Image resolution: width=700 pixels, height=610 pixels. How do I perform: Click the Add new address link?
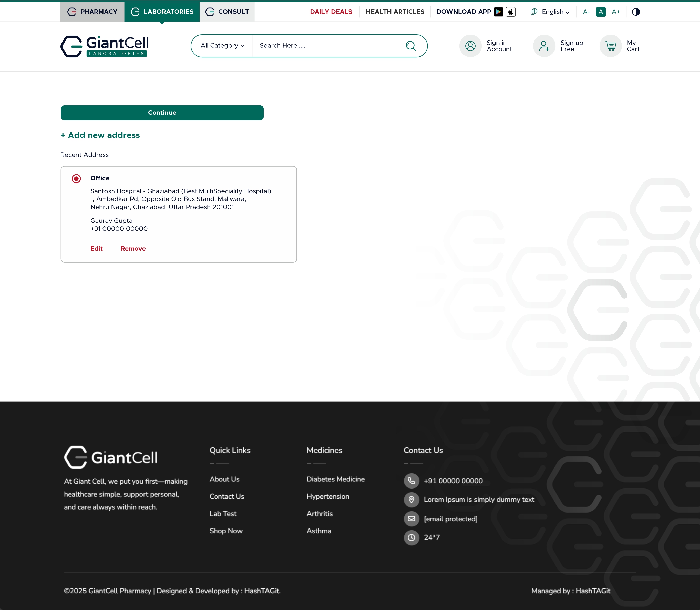coord(100,135)
